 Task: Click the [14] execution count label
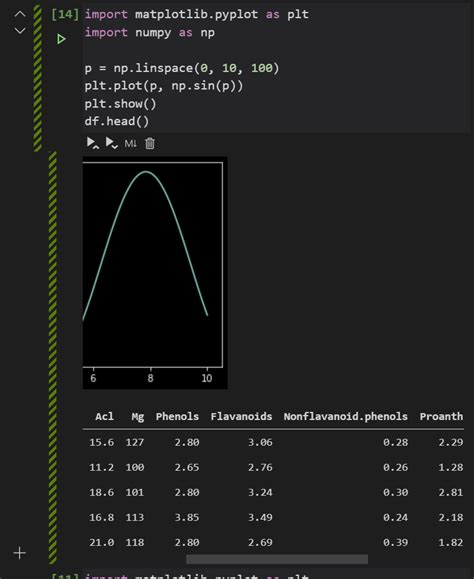(65, 14)
